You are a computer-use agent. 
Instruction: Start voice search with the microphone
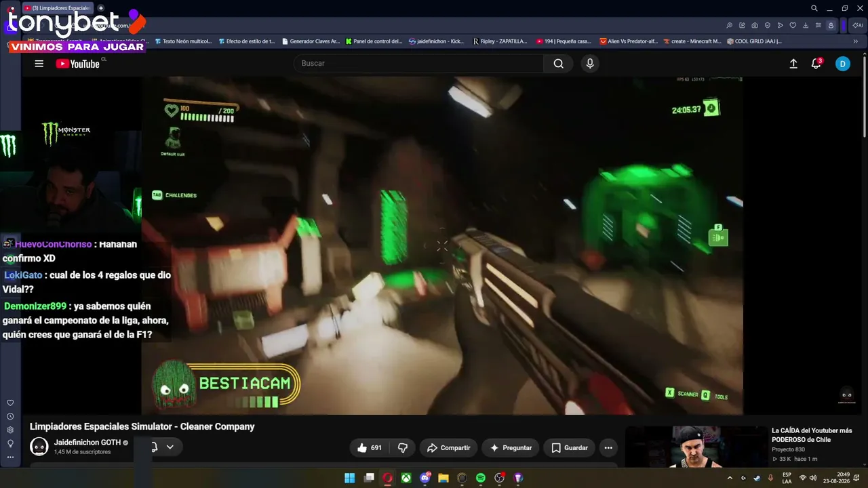(590, 64)
